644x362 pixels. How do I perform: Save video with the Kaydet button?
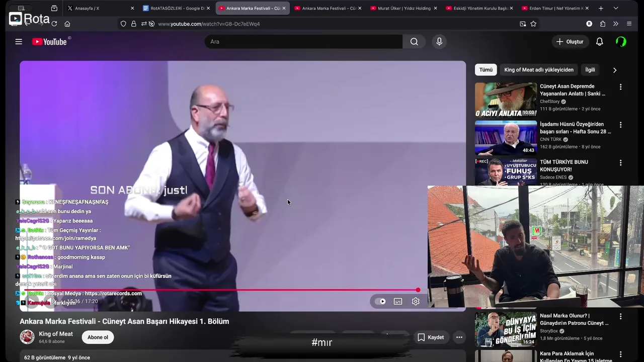point(431,337)
